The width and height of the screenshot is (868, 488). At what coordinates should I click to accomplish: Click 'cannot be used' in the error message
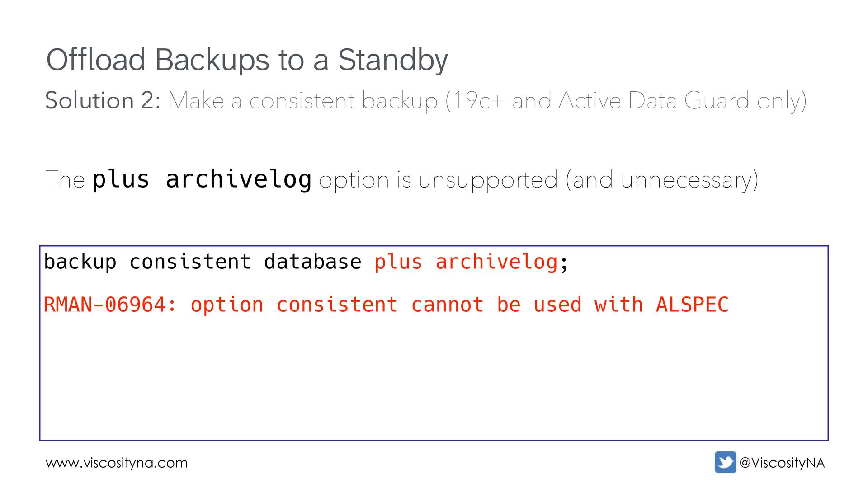pos(496,305)
